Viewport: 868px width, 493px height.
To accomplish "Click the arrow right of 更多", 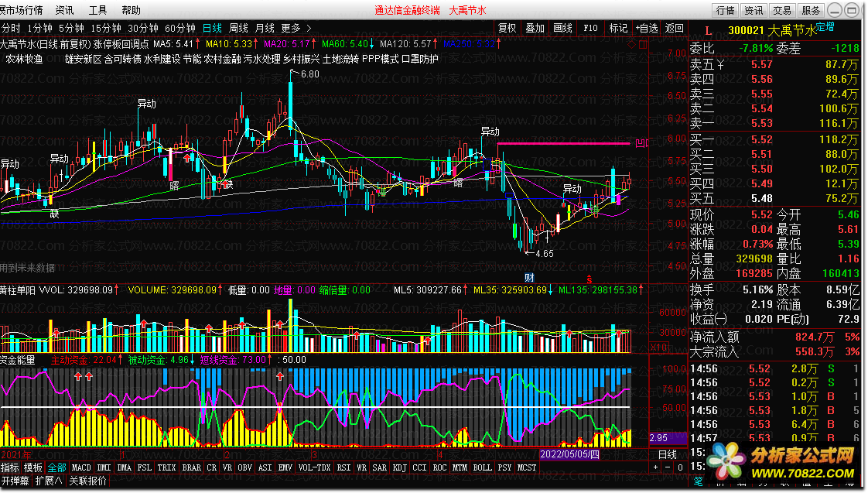I will tap(309, 28).
